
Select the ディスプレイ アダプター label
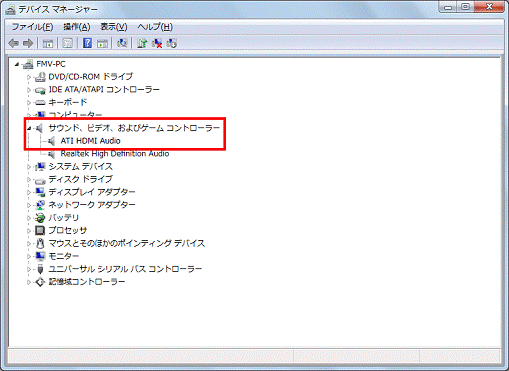(92, 192)
